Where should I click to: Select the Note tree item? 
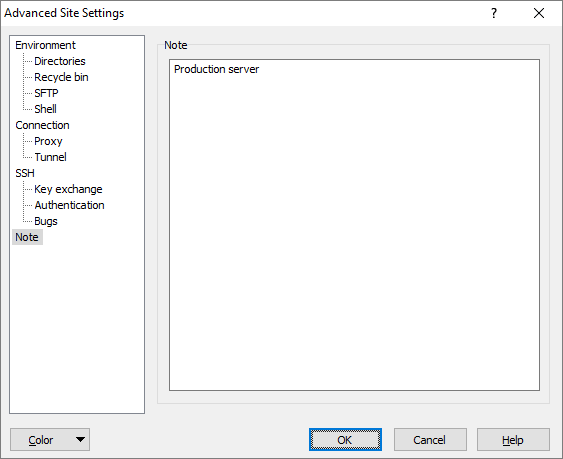[x=27, y=237]
